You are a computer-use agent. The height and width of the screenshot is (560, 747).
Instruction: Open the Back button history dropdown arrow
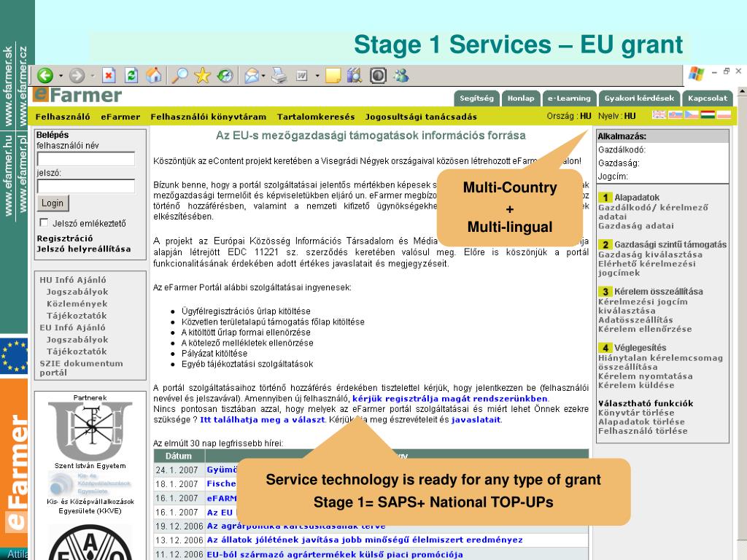[x=61, y=76]
